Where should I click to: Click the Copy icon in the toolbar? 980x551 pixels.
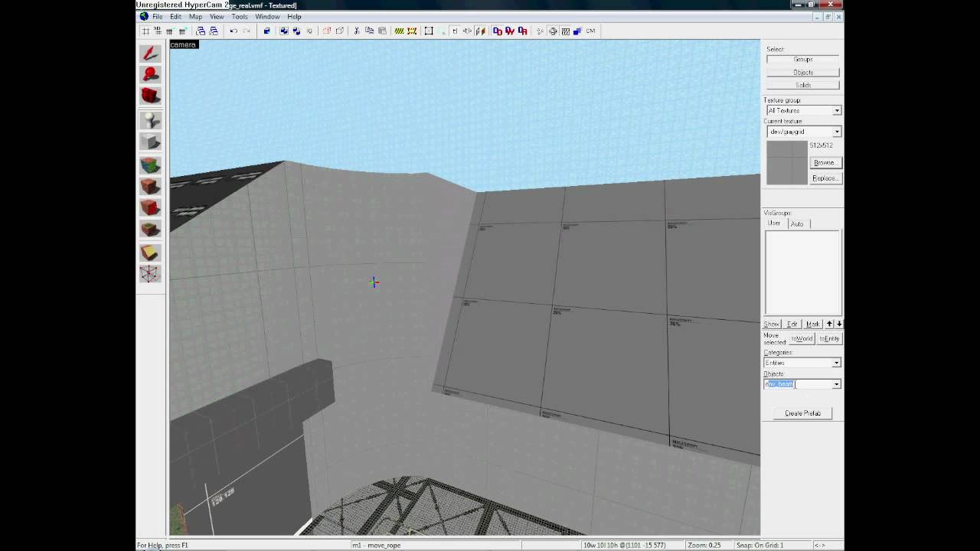pos(369,31)
